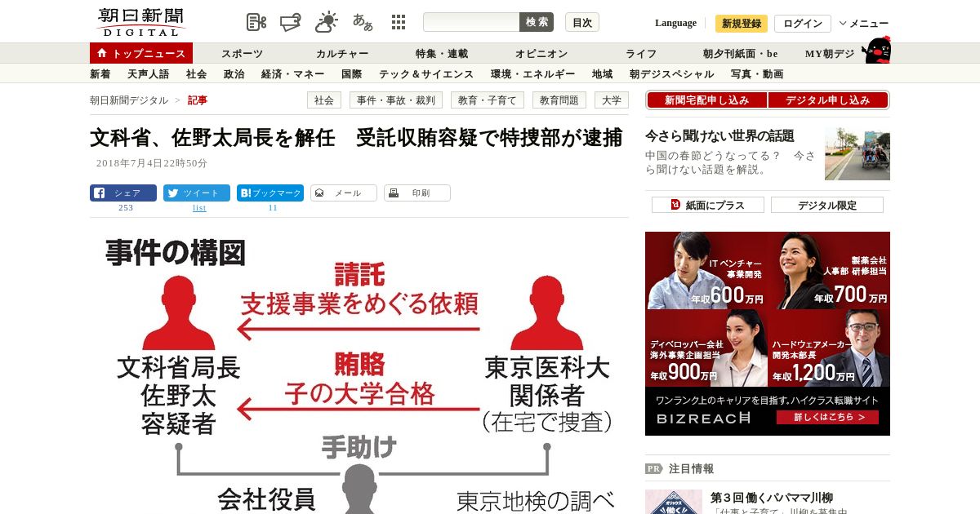Viewport: 980px width, 514px height.
Task: Share the article on Facebook
Action: coord(123,193)
